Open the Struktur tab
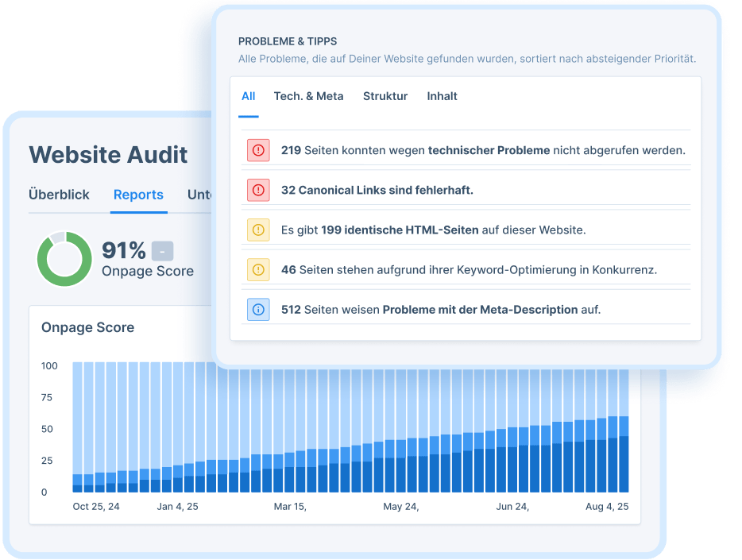The image size is (742, 560). click(x=385, y=96)
